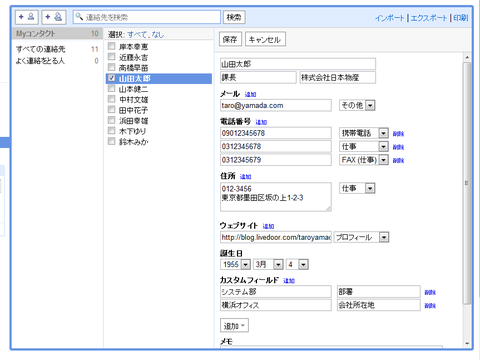The height and width of the screenshot is (360, 480).
Task: Open the エクスポート link
Action: (x=429, y=18)
